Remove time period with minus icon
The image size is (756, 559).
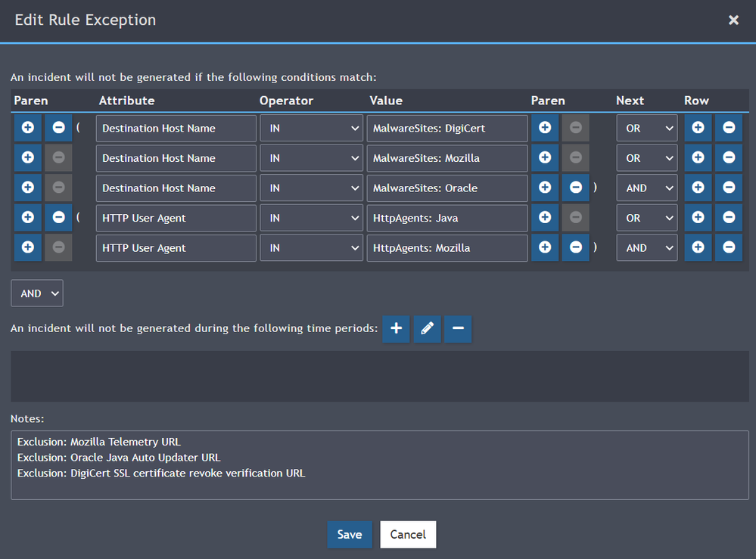coord(458,329)
